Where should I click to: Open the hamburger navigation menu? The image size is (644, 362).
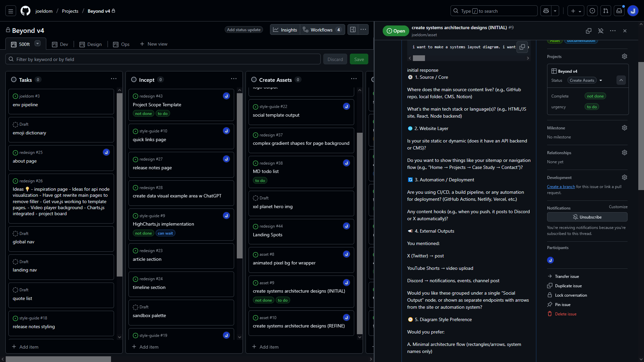point(11,11)
